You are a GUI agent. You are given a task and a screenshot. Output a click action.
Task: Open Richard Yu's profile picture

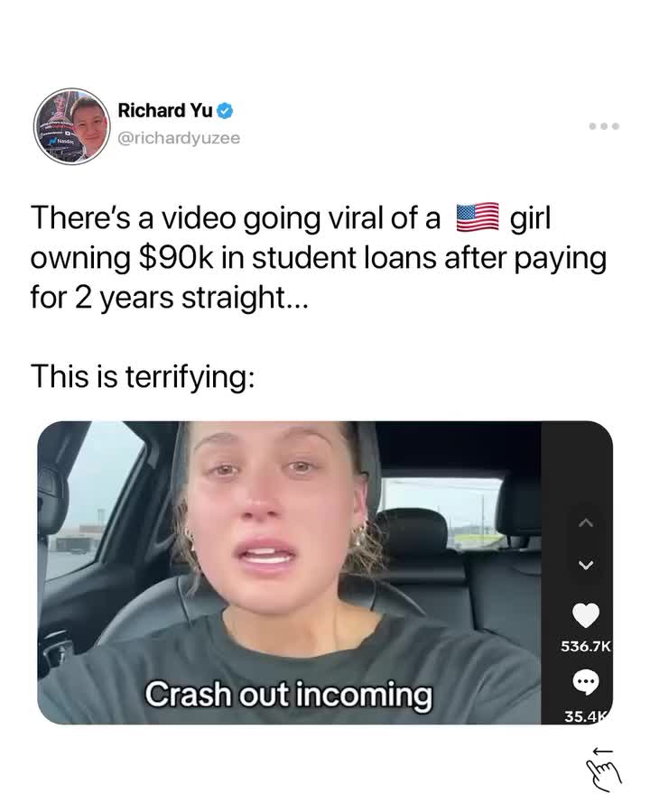click(x=72, y=126)
